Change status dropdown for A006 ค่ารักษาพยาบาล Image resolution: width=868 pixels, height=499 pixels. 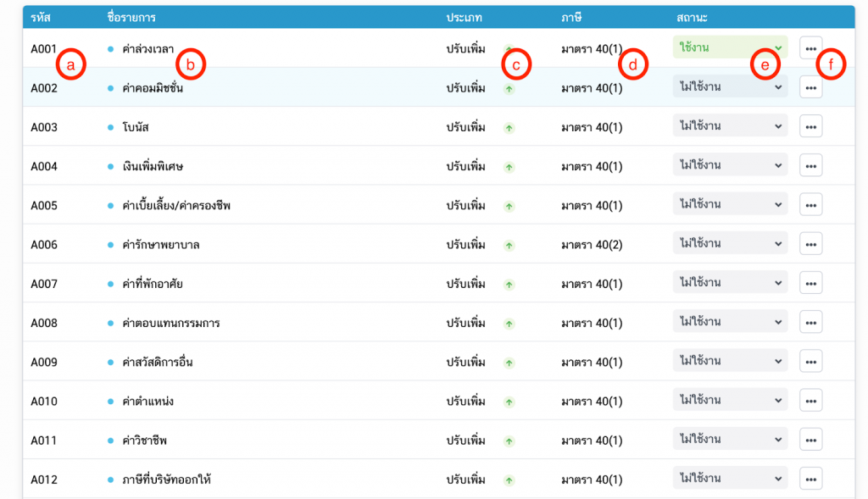(729, 244)
